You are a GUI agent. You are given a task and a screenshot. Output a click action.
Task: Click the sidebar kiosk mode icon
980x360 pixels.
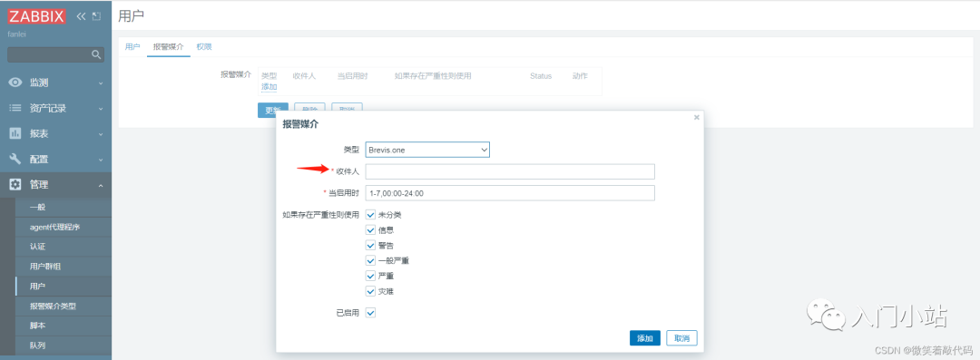tap(96, 16)
